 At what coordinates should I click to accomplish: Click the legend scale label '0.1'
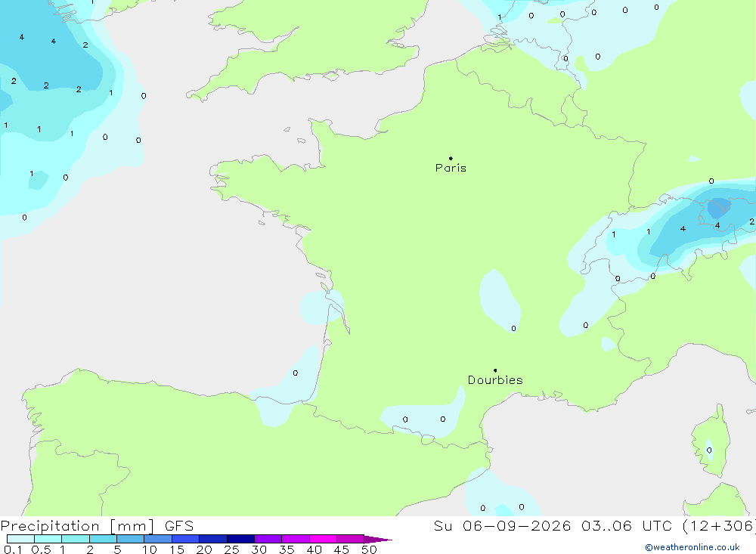click(13, 549)
